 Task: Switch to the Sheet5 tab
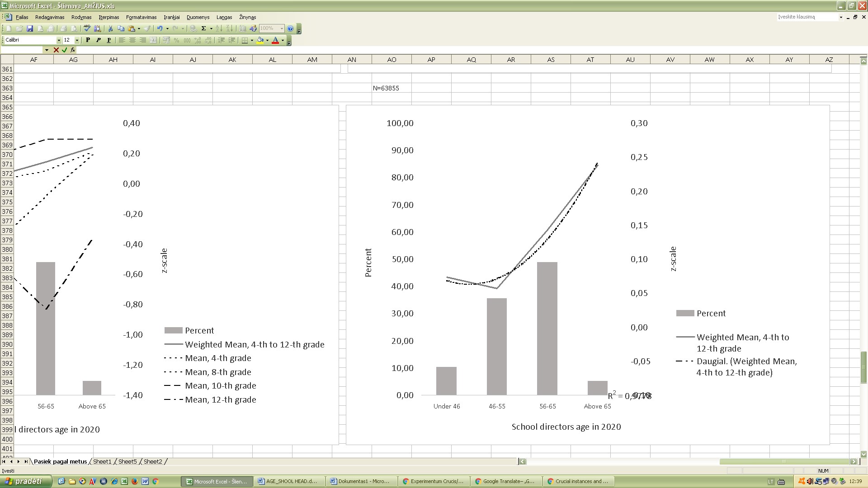click(127, 461)
